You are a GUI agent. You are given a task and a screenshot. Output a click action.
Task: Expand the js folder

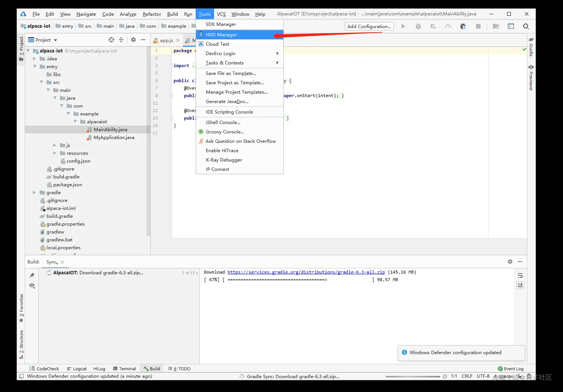point(55,145)
